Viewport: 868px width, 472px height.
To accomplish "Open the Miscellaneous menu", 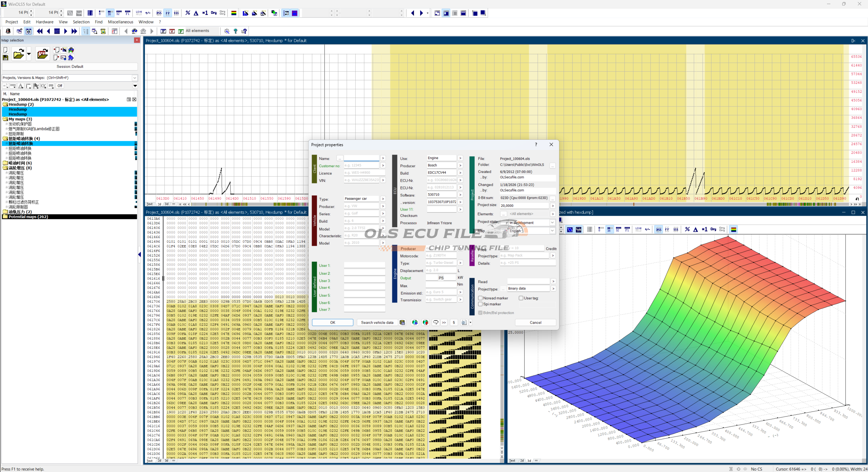I will 120,22.
